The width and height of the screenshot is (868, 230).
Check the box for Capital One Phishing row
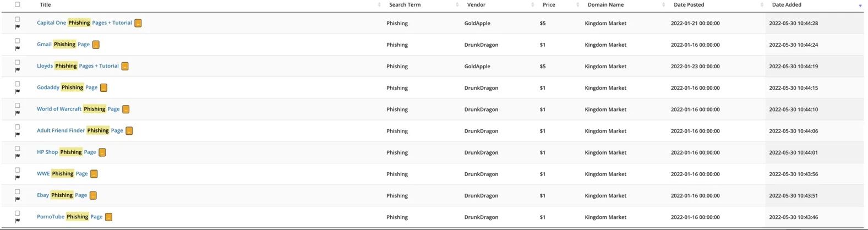[18, 19]
